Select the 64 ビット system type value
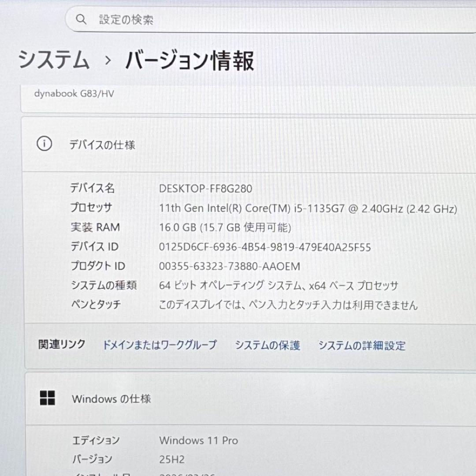The image size is (476, 476). click(x=279, y=285)
